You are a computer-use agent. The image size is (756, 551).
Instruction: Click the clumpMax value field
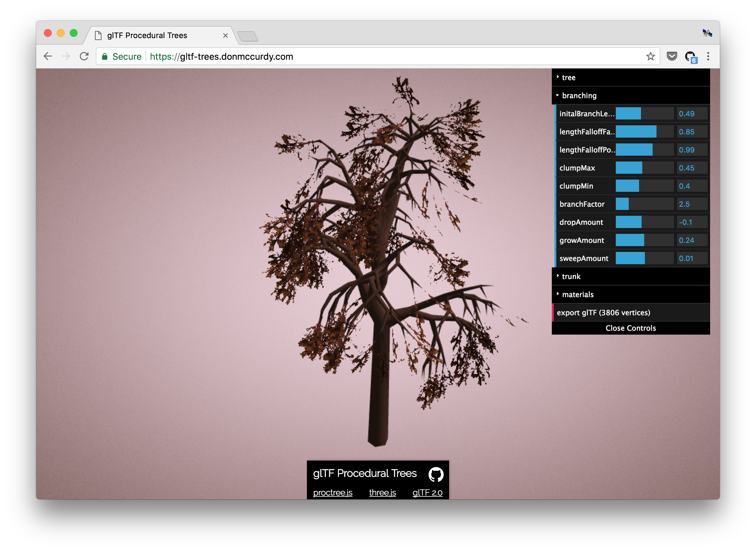tap(692, 168)
